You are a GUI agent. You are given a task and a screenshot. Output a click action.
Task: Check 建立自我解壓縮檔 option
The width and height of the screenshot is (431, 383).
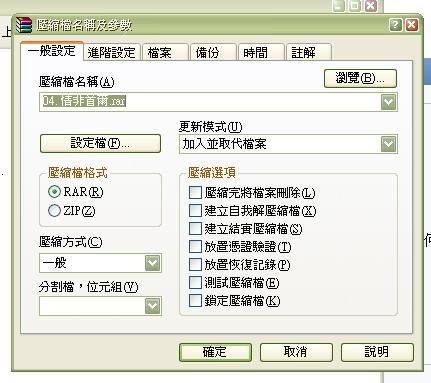click(195, 211)
